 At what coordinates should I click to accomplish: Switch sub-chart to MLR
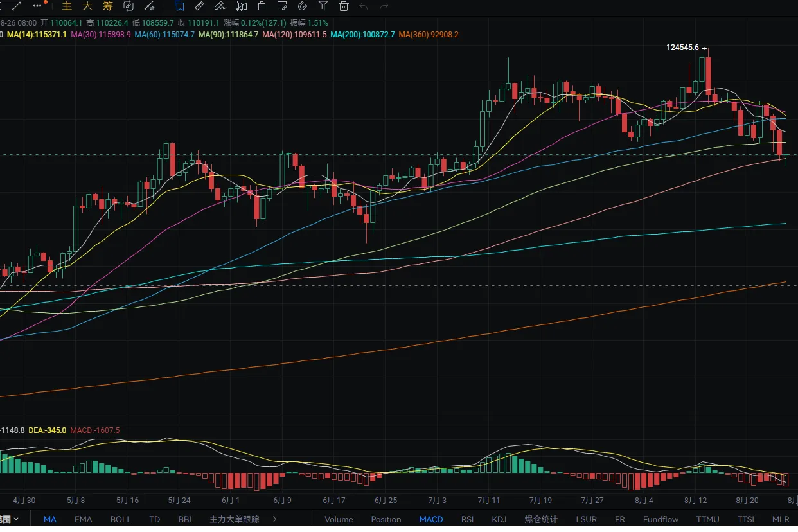point(781,519)
